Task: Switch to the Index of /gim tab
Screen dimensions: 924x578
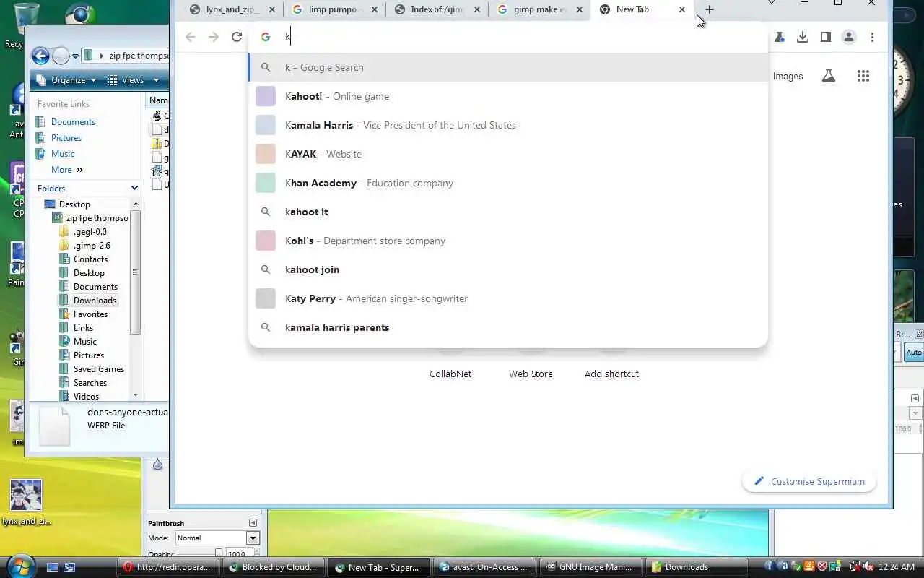Action: pyautogui.click(x=436, y=9)
